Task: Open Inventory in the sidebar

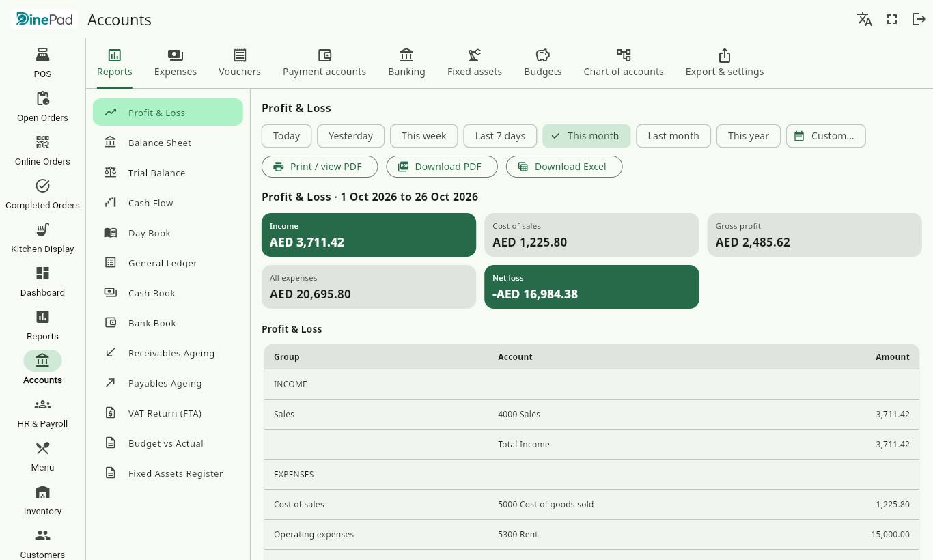Action: (x=42, y=500)
